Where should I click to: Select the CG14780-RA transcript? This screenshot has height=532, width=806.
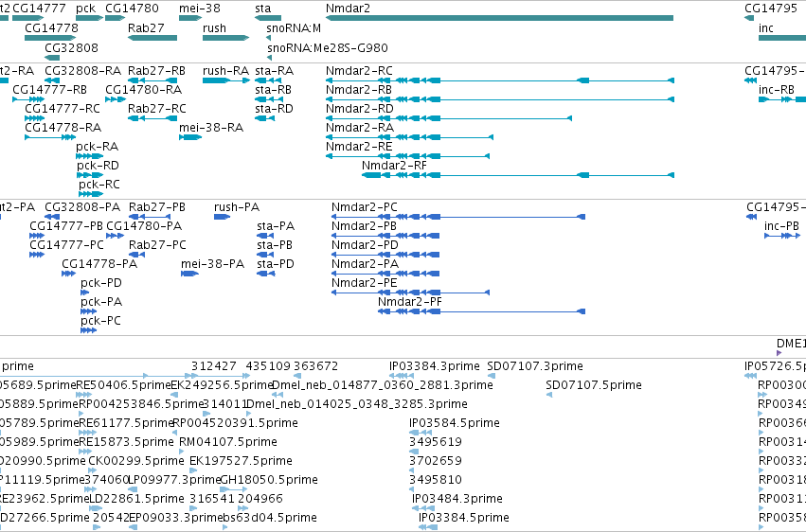pyautogui.click(x=143, y=89)
